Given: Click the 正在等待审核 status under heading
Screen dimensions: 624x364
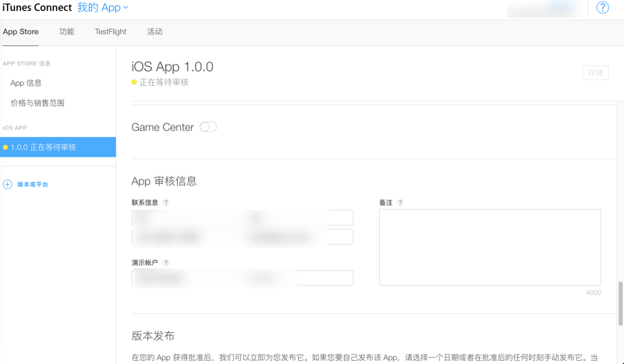Looking at the screenshot, I should point(164,83).
